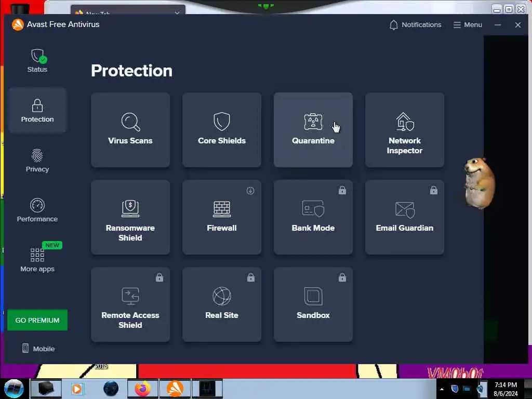The height and width of the screenshot is (399, 532).
Task: Open the Avast Menu
Action: (468, 25)
